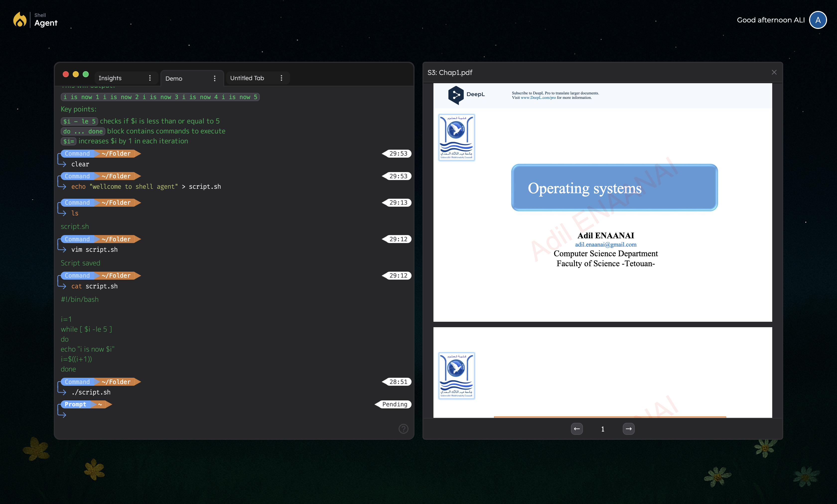Open the user avatar A icon
The height and width of the screenshot is (504, 837).
coord(818,20)
